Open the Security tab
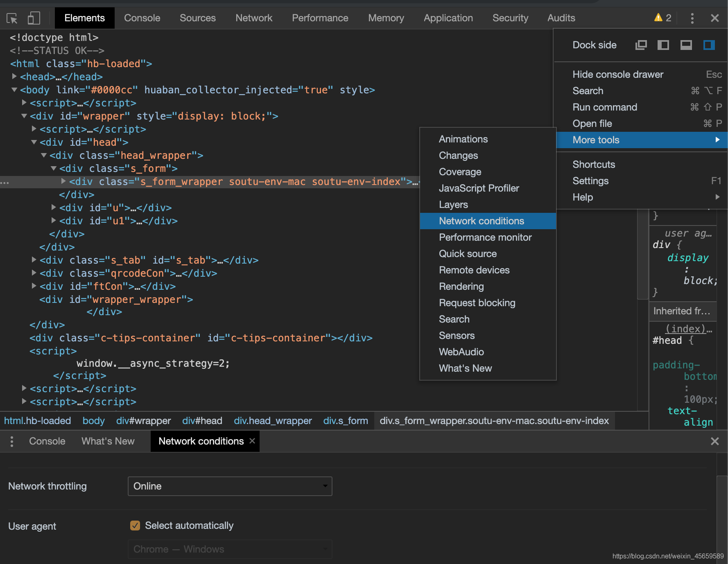The image size is (728, 564). [x=511, y=18]
